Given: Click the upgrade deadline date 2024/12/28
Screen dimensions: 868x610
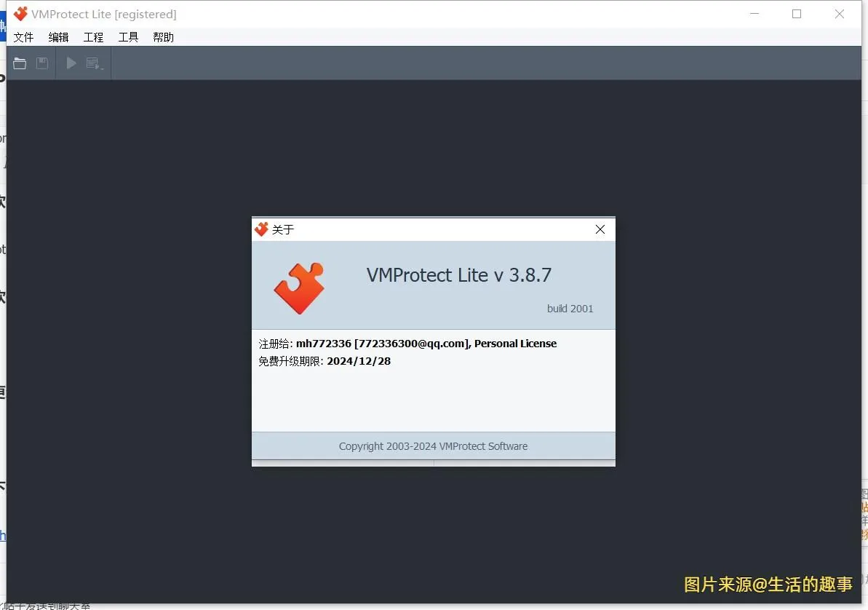Looking at the screenshot, I should click(359, 360).
